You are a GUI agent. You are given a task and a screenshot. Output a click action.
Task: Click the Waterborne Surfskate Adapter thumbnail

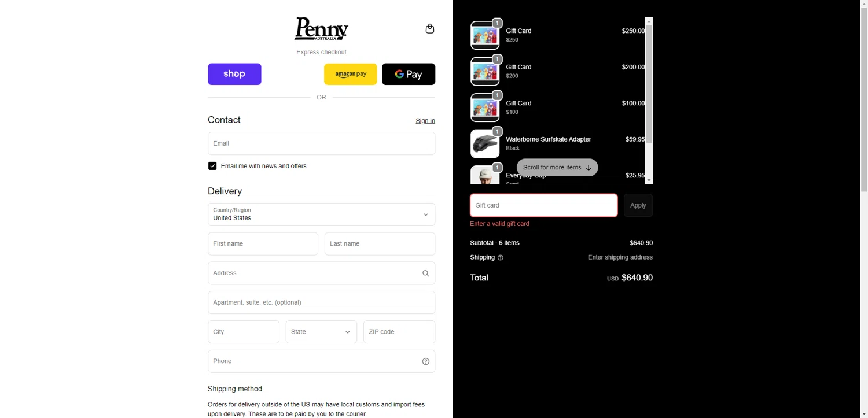point(485,144)
